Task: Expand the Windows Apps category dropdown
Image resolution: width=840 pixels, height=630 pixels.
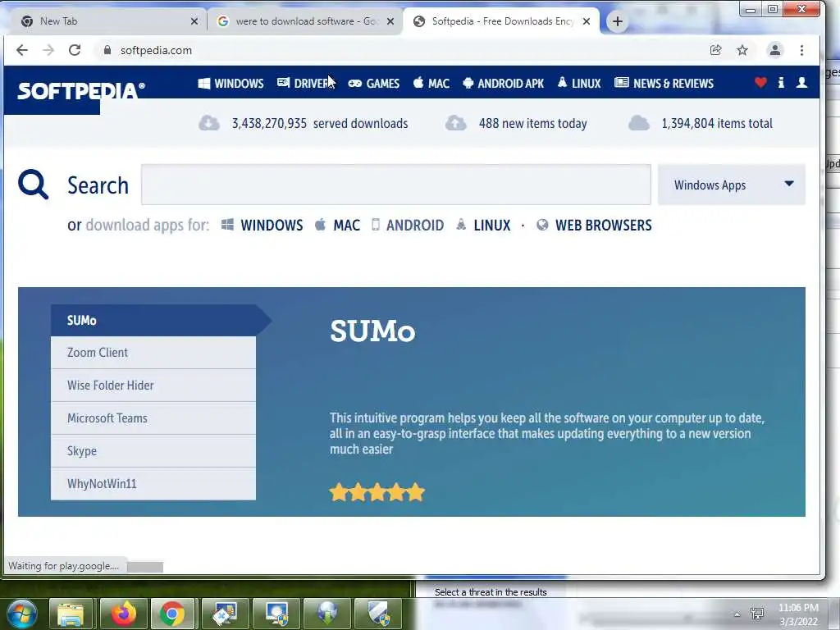Action: point(731,185)
